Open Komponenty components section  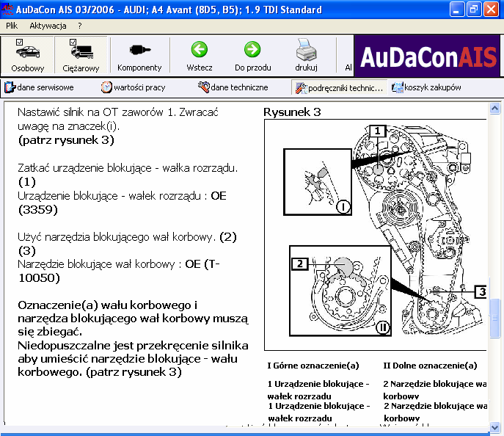click(139, 56)
